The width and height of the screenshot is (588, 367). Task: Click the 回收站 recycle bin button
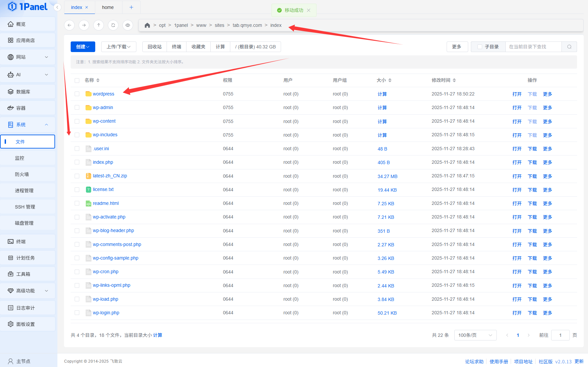pos(155,47)
